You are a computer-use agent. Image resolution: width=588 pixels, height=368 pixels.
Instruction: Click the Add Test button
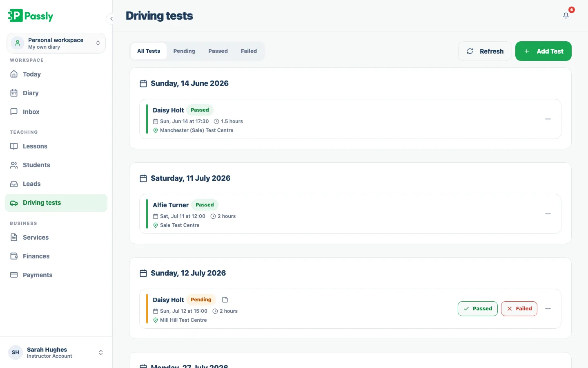click(x=543, y=51)
